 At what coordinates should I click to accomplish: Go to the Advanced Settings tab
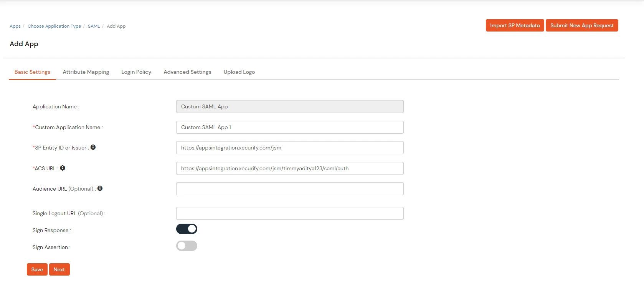pos(187,72)
